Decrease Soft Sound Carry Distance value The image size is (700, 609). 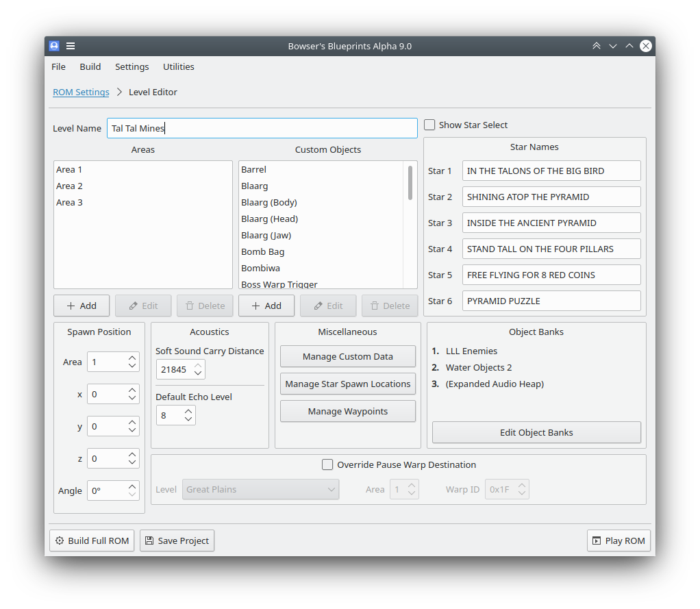198,373
